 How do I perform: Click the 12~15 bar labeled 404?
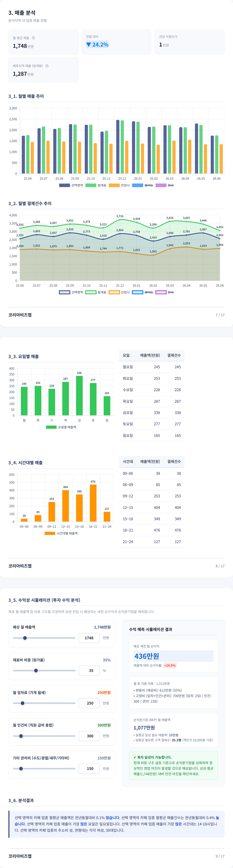click(x=66, y=506)
